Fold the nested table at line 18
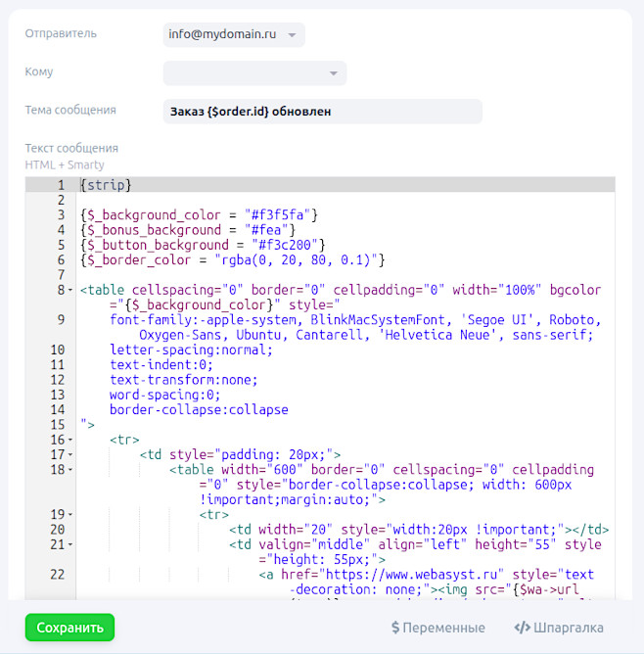The height and width of the screenshot is (654, 644). coord(70,470)
